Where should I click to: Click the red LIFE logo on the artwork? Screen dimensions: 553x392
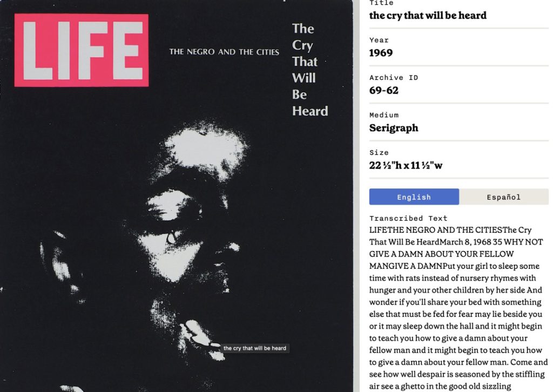pos(82,50)
